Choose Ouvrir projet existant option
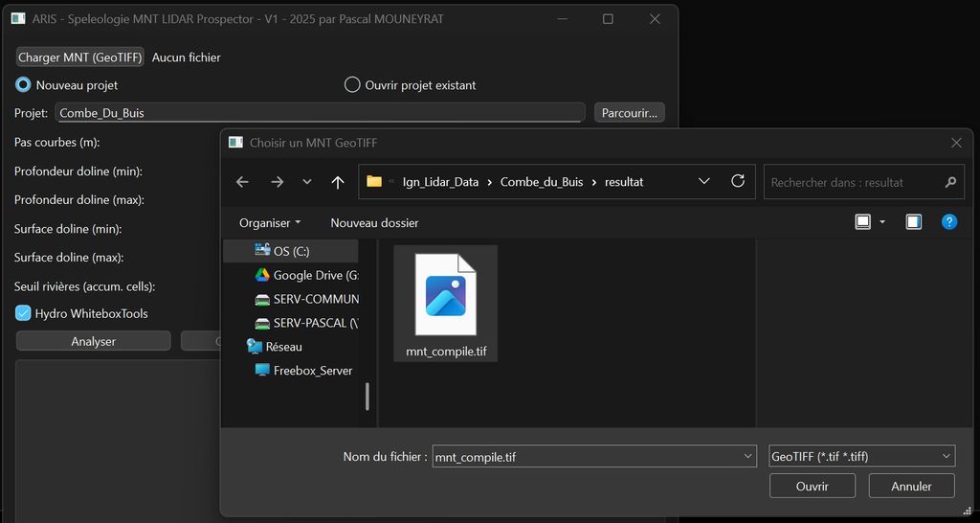 click(352, 85)
